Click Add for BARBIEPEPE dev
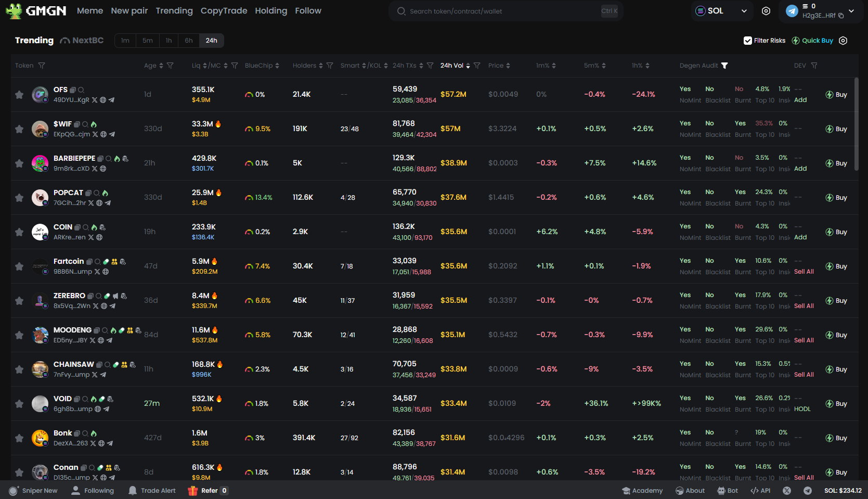The width and height of the screenshot is (868, 499). [800, 169]
